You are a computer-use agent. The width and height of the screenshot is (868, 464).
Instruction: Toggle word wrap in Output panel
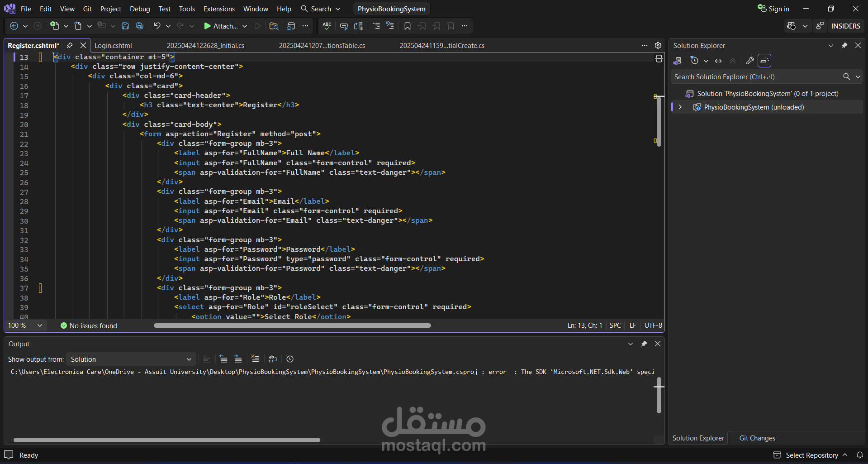[272, 359]
